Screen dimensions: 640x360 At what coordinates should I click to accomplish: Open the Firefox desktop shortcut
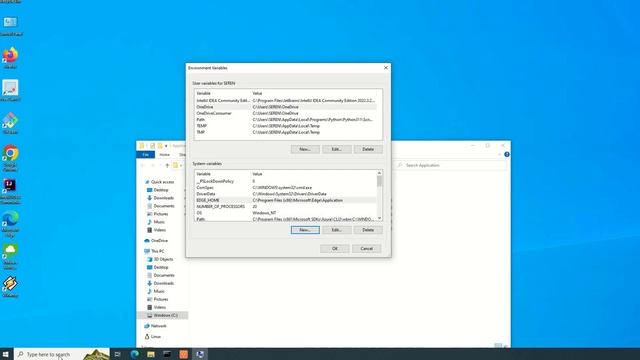point(10,58)
